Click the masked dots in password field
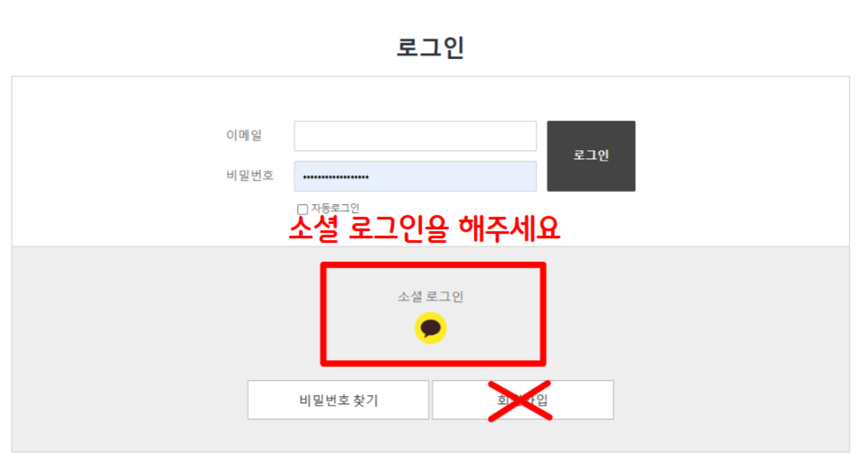The image size is (868, 457). 336,177
